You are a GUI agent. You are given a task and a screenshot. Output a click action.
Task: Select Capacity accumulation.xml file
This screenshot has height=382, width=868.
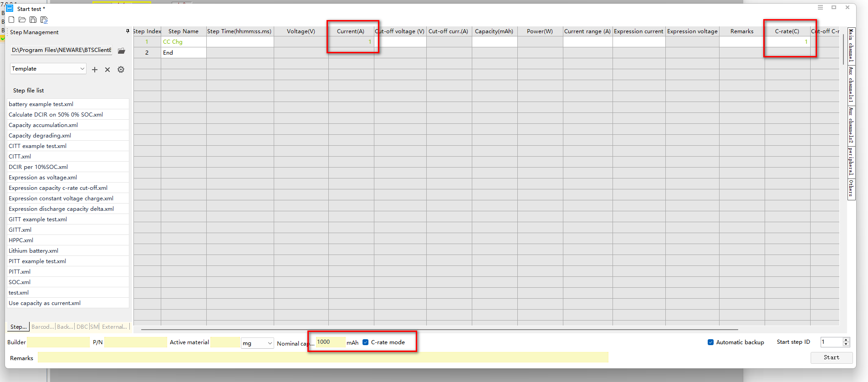coord(68,125)
